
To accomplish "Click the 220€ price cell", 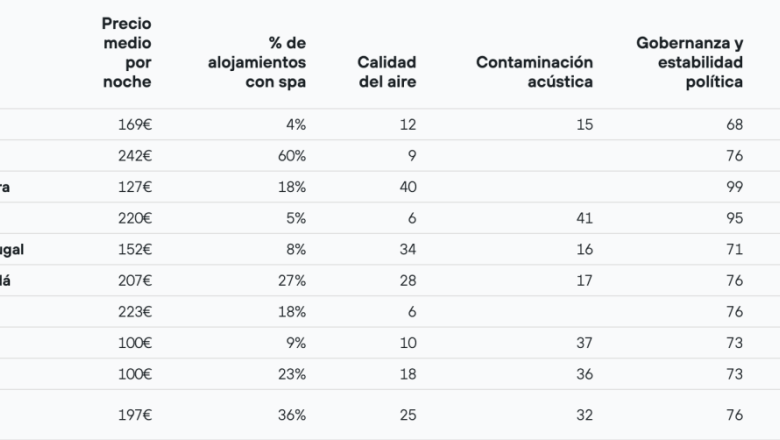I will coord(135,217).
